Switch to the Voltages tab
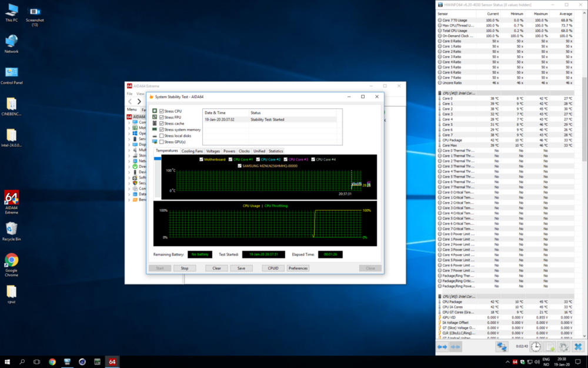 [213, 151]
